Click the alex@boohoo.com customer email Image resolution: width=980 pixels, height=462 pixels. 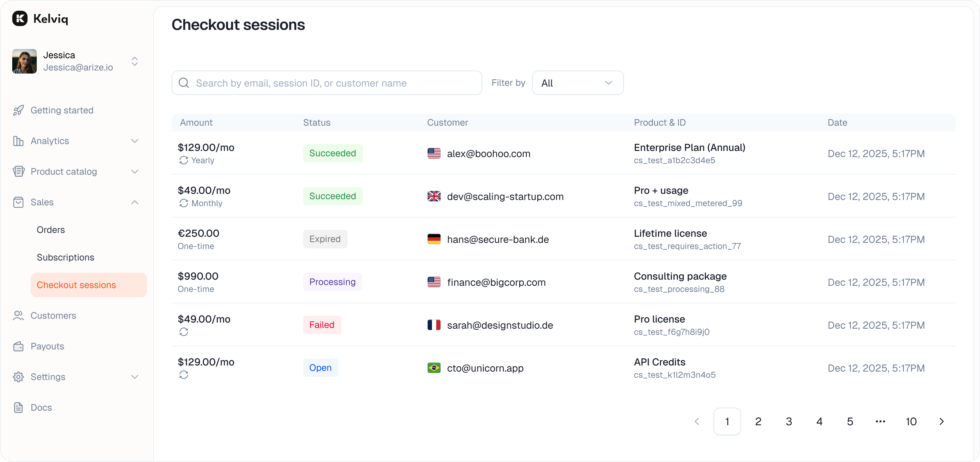[488, 154]
